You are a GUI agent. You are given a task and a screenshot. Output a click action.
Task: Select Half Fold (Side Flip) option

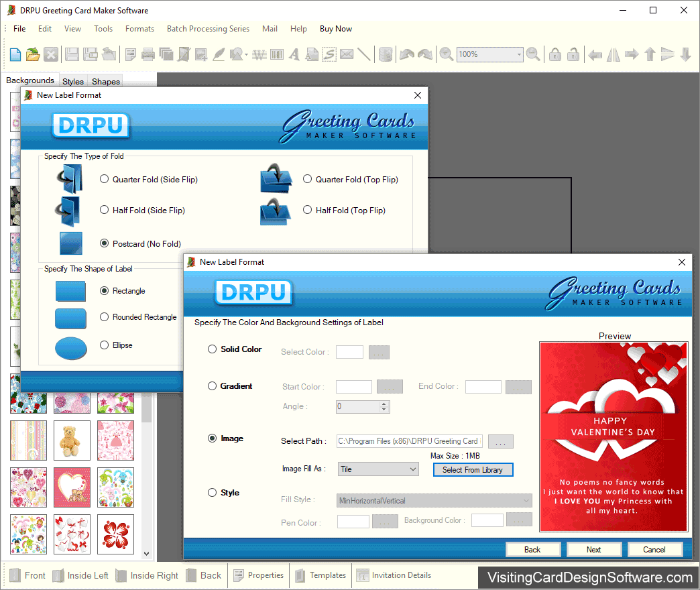click(x=105, y=210)
